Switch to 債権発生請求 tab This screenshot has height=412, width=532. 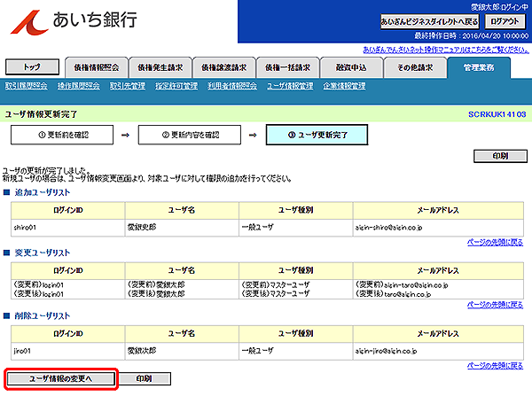pos(160,68)
